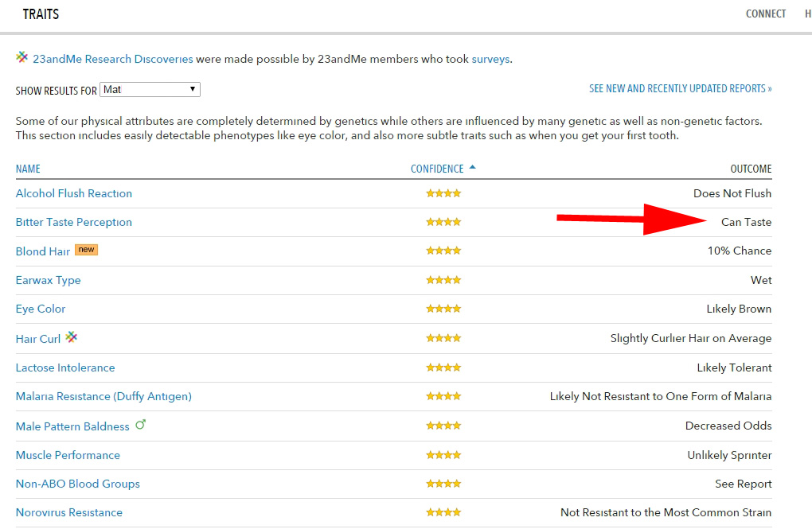Screen dimensions: 812x529
Task: Click the 'Can Taste' outcome text
Action: tap(746, 222)
